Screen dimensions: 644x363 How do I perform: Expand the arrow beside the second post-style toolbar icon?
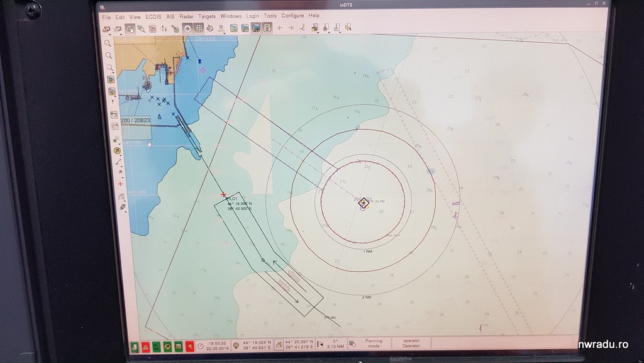click(329, 32)
